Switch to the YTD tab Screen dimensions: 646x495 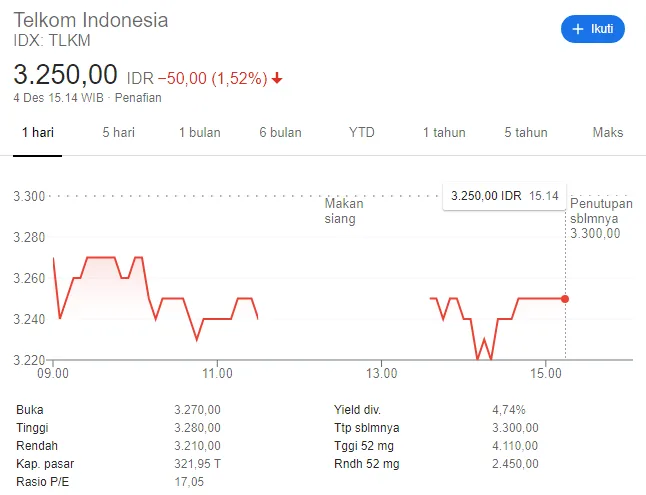(x=362, y=133)
